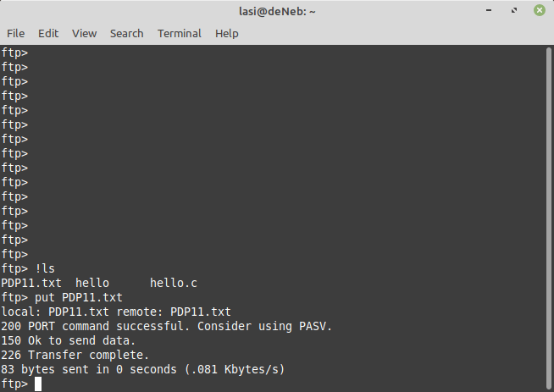The image size is (554, 392).
Task: Open the Terminal menu
Action: point(179,33)
